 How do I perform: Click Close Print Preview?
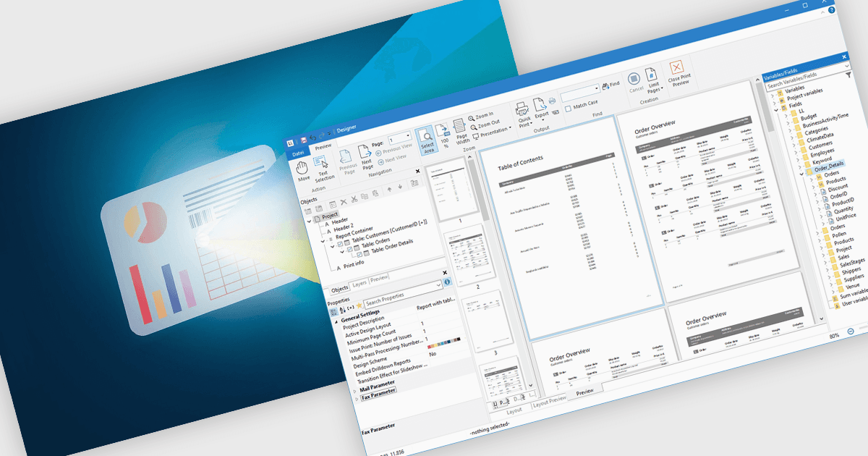point(677,73)
